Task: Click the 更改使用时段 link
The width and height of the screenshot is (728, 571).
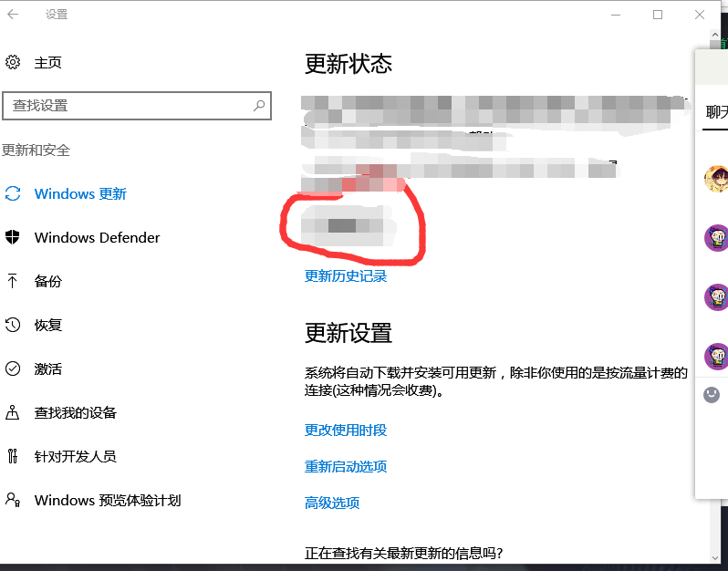Action: tap(346, 430)
